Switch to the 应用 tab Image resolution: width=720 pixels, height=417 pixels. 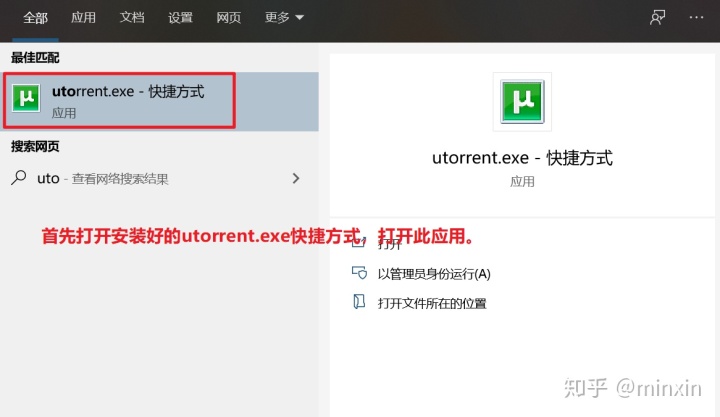pyautogui.click(x=84, y=17)
